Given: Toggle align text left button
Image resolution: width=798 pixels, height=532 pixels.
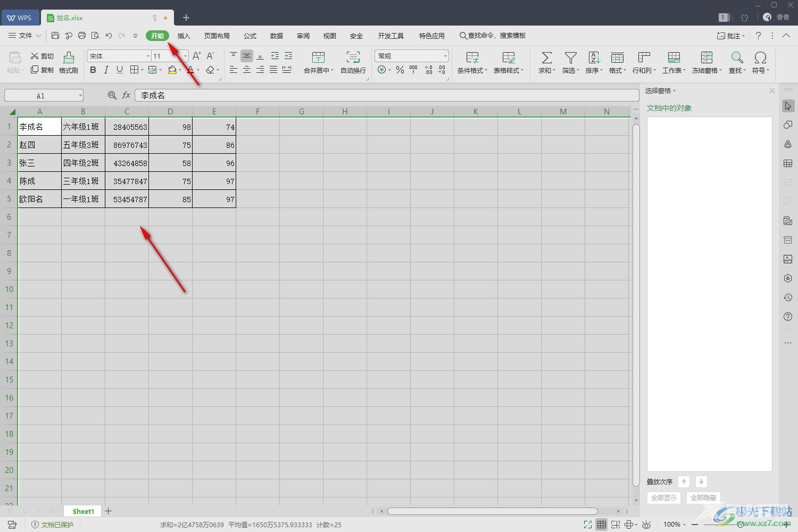Looking at the screenshot, I should (x=234, y=70).
